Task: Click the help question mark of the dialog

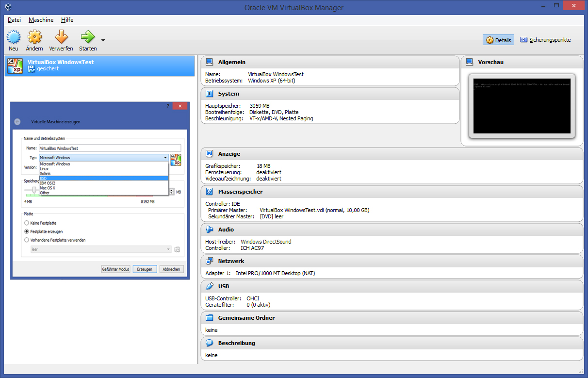Action: point(168,106)
